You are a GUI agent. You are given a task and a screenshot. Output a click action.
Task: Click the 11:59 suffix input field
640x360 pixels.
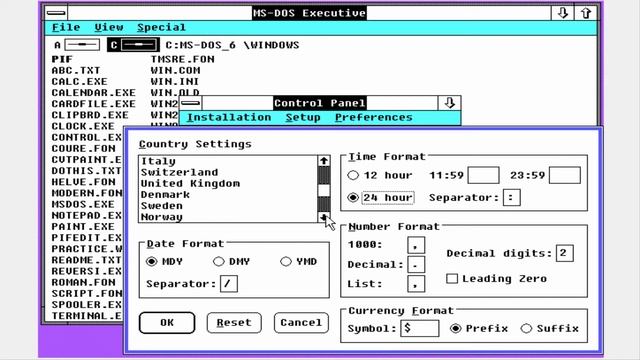[483, 176]
